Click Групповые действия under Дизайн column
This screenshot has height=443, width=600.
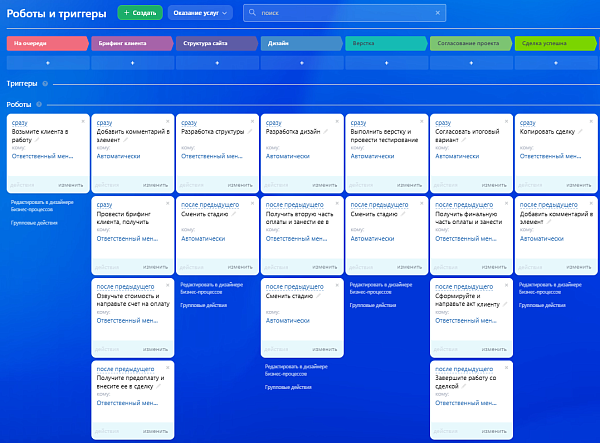pos(288,387)
